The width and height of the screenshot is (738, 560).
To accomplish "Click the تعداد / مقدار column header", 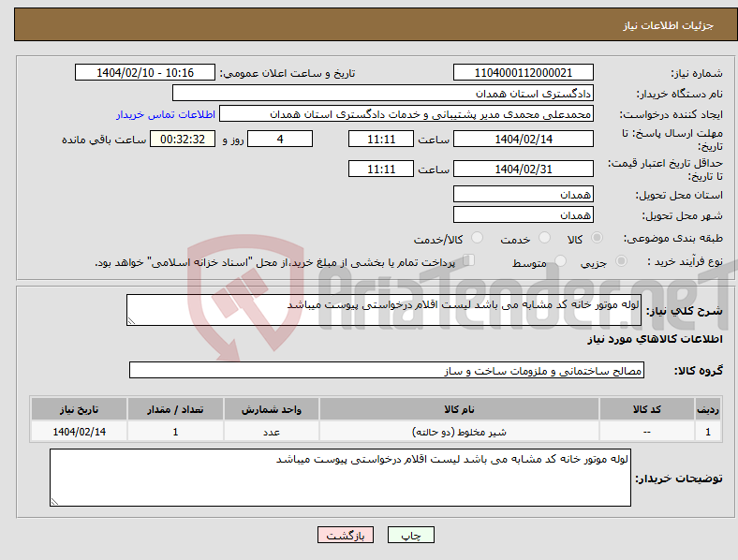I will pyautogui.click(x=175, y=409).
